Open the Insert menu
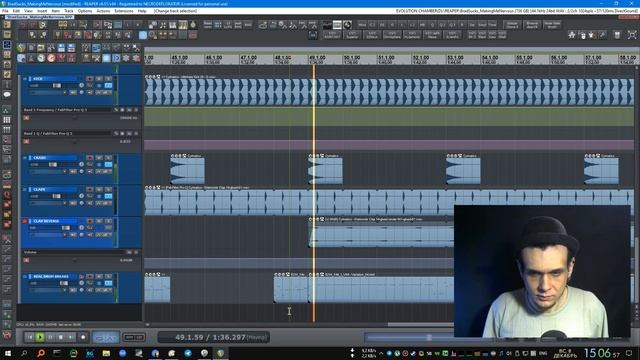 42,11
